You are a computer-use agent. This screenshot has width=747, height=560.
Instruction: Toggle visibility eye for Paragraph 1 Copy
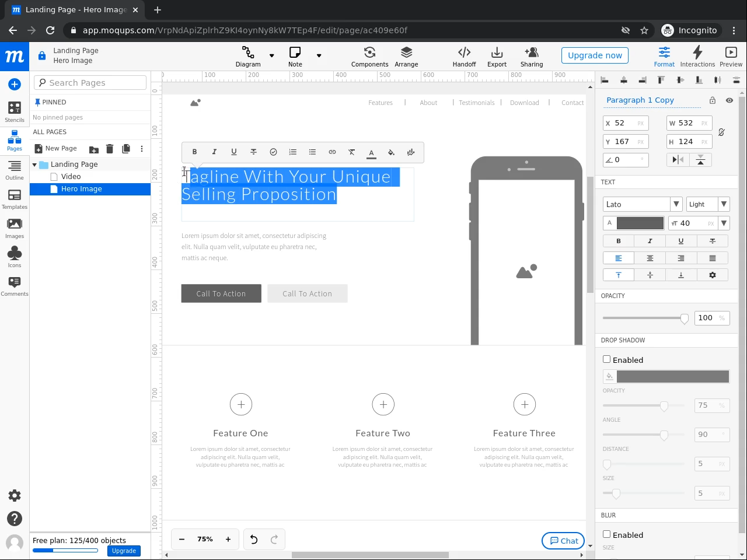729,100
